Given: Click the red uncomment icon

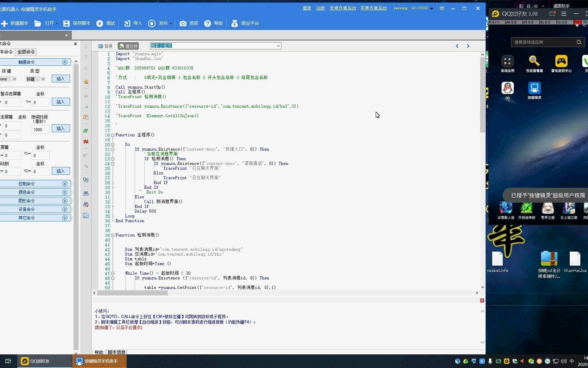Looking at the screenshot, I should (x=86, y=141).
